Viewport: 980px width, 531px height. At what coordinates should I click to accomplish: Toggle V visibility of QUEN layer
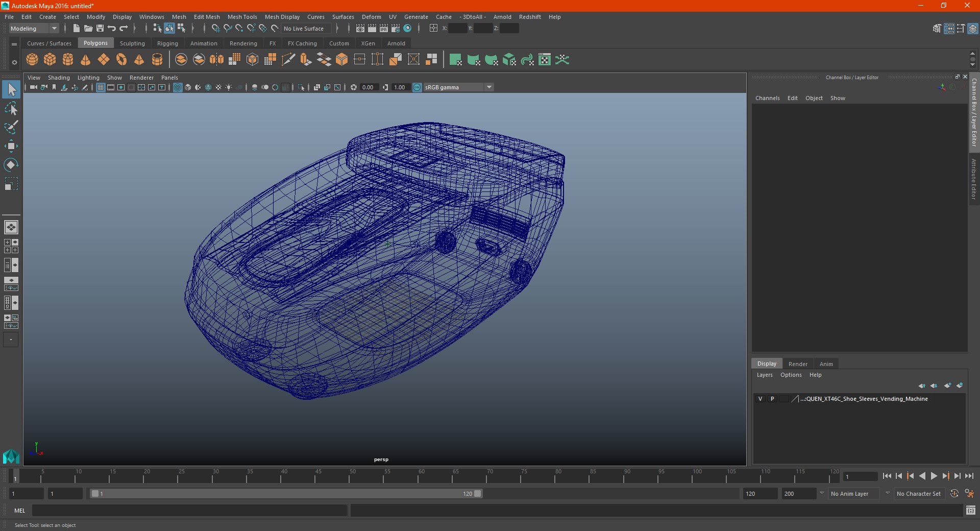tap(760, 399)
